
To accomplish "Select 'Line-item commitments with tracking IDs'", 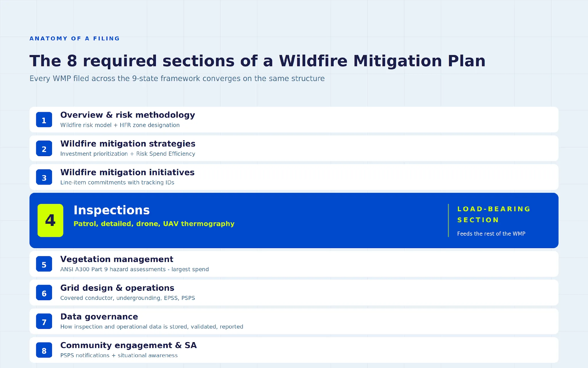I will point(117,183).
